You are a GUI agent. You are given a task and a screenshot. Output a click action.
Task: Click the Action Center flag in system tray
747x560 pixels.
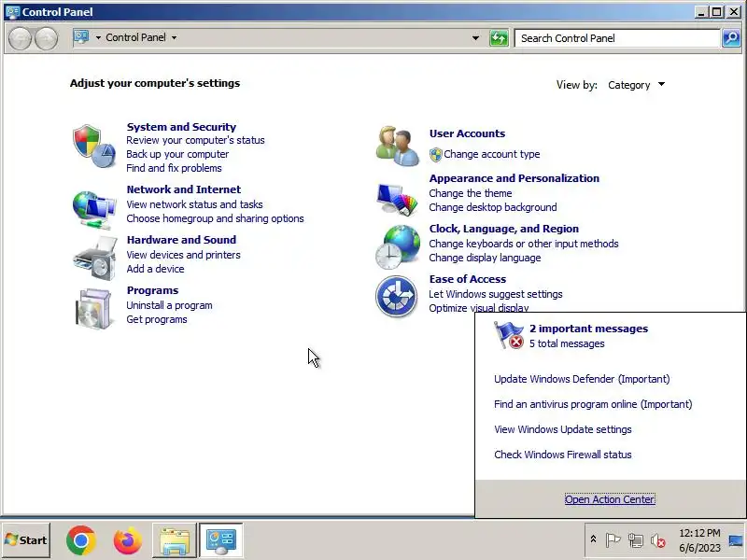613,540
